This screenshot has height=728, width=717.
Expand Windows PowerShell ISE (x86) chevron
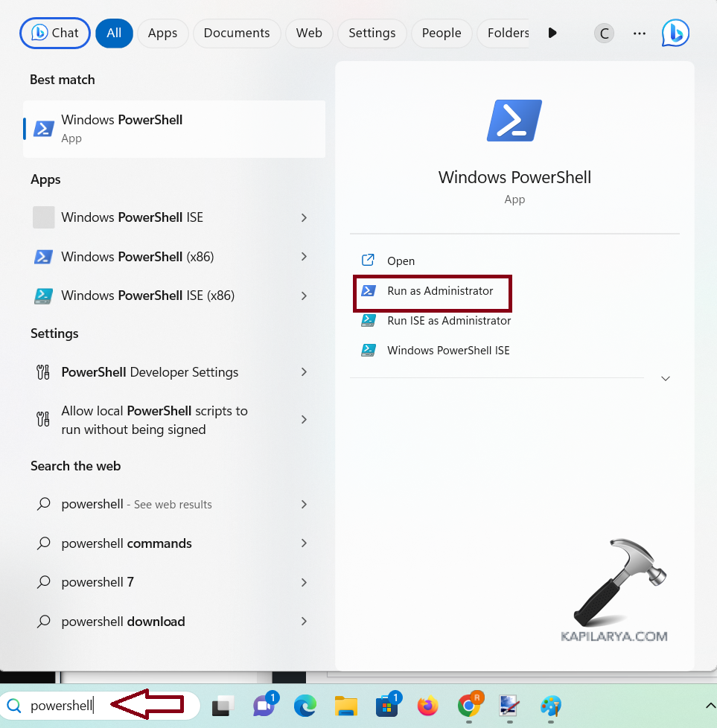click(x=305, y=296)
